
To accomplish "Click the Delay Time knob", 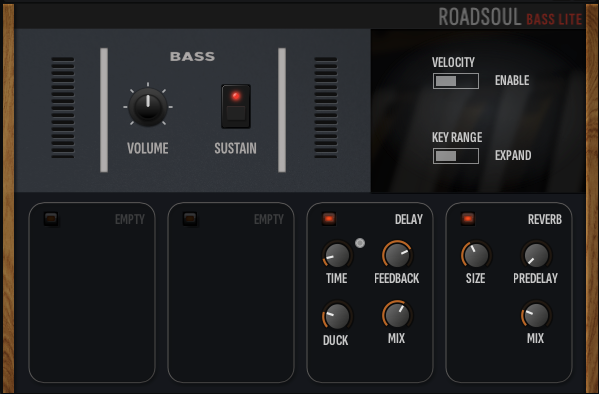I will tap(337, 255).
